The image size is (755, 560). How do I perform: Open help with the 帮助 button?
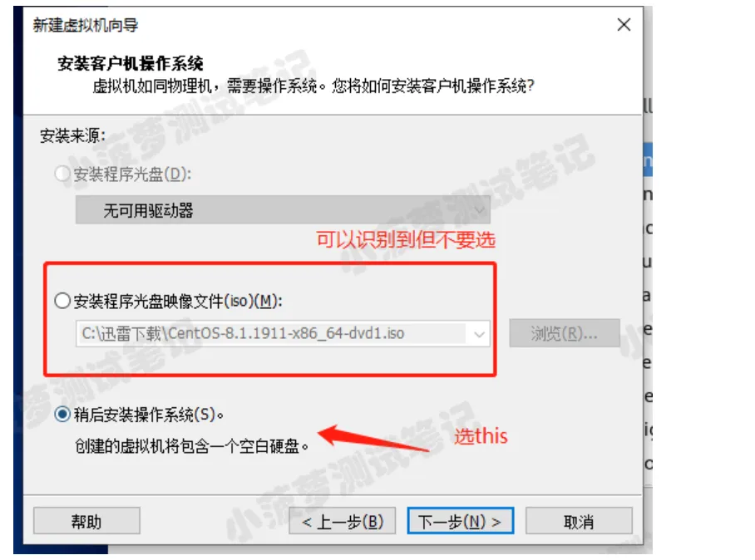click(x=86, y=521)
